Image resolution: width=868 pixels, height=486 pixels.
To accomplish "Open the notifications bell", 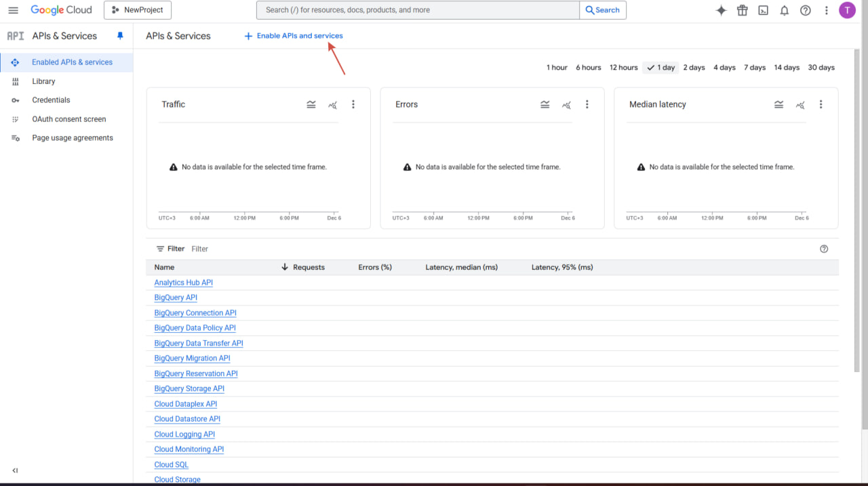I will tap(784, 10).
